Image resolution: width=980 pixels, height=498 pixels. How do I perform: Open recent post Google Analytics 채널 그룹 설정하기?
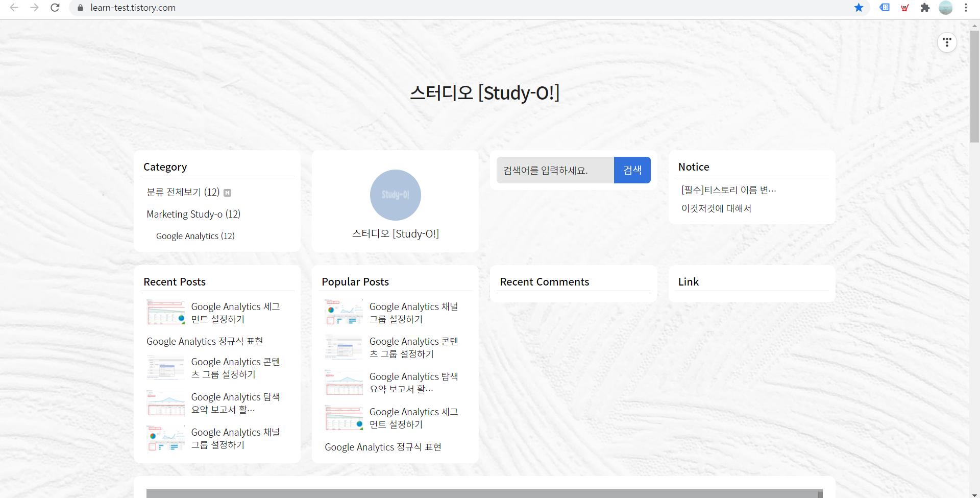click(x=235, y=438)
